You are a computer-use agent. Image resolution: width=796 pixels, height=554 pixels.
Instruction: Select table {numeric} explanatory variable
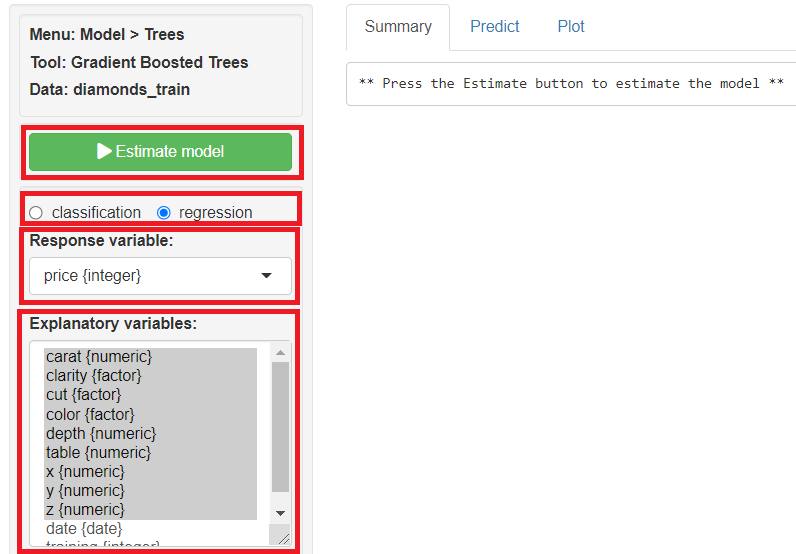coord(98,452)
